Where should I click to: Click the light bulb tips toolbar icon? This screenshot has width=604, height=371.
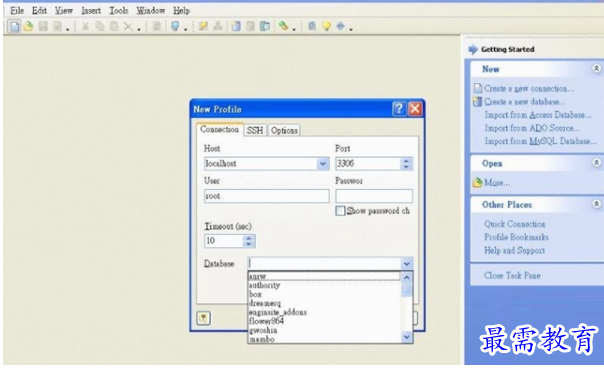pos(327,26)
